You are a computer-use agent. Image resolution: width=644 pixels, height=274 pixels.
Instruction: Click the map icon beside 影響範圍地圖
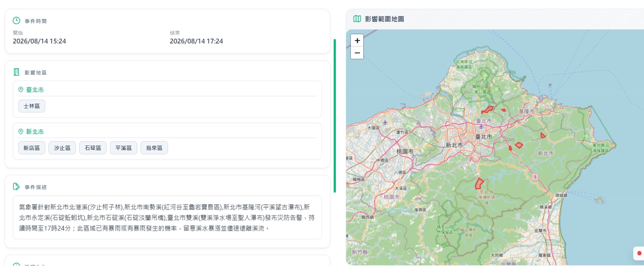[357, 19]
